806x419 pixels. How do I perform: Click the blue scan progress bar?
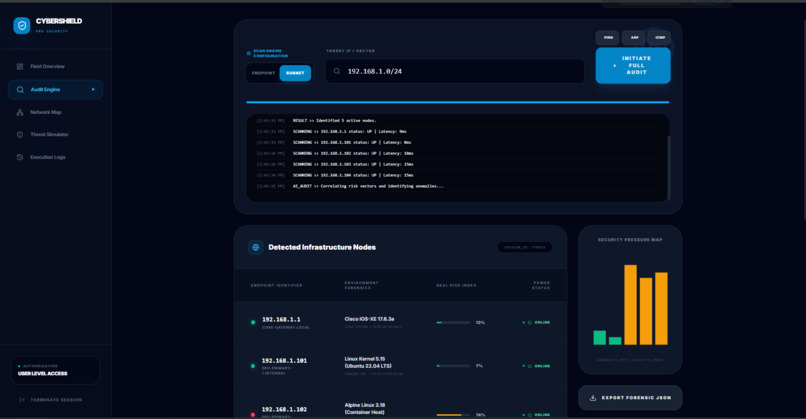(x=457, y=102)
